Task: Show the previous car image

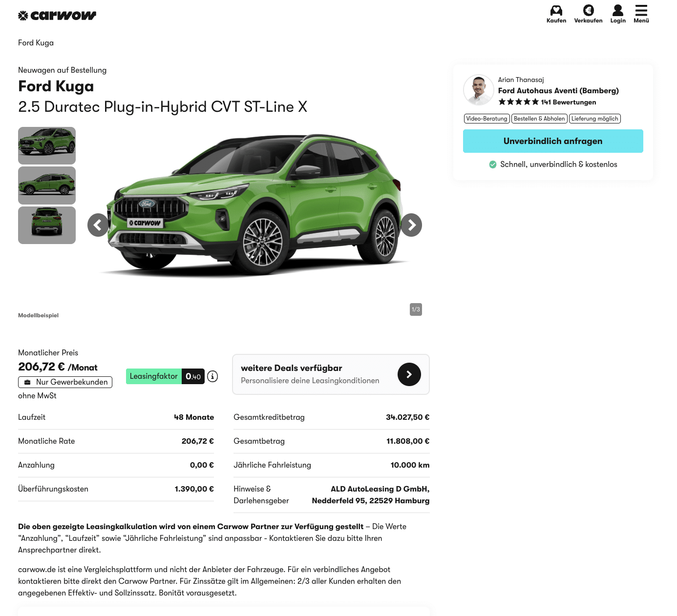Action: pos(98,225)
